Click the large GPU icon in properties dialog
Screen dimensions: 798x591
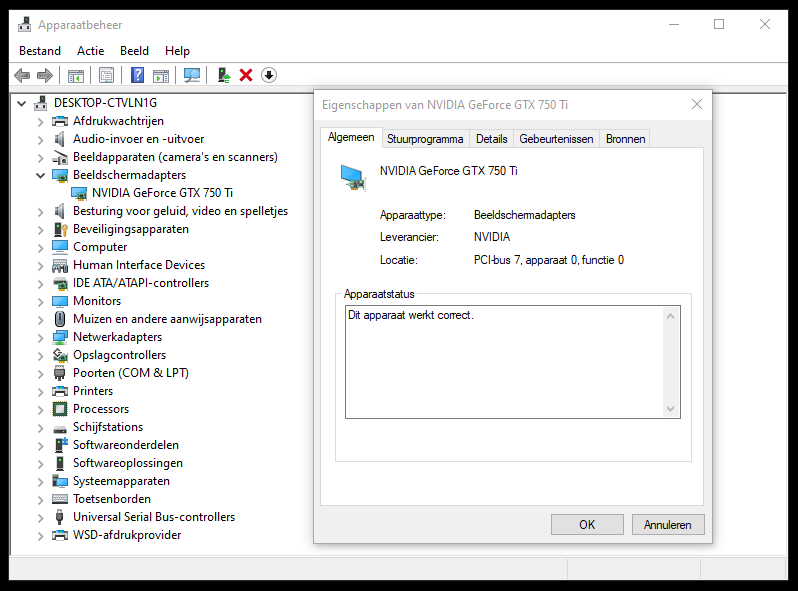click(x=353, y=178)
